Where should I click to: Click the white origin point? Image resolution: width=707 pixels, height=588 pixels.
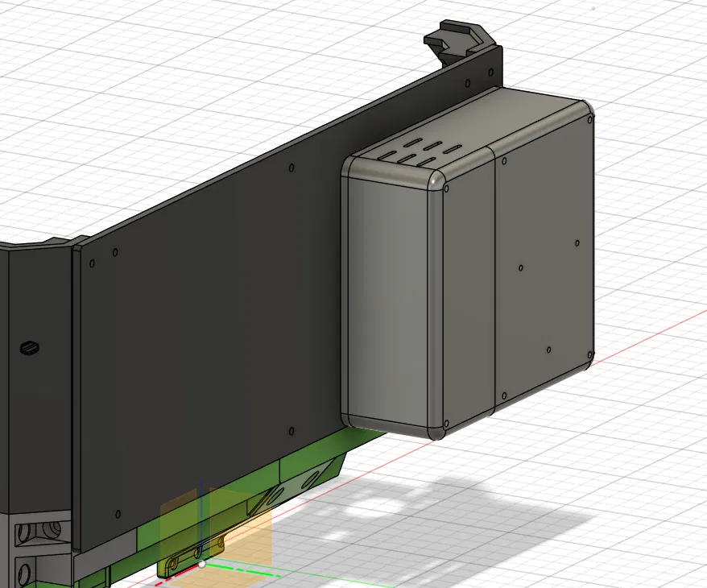pyautogui.click(x=202, y=564)
